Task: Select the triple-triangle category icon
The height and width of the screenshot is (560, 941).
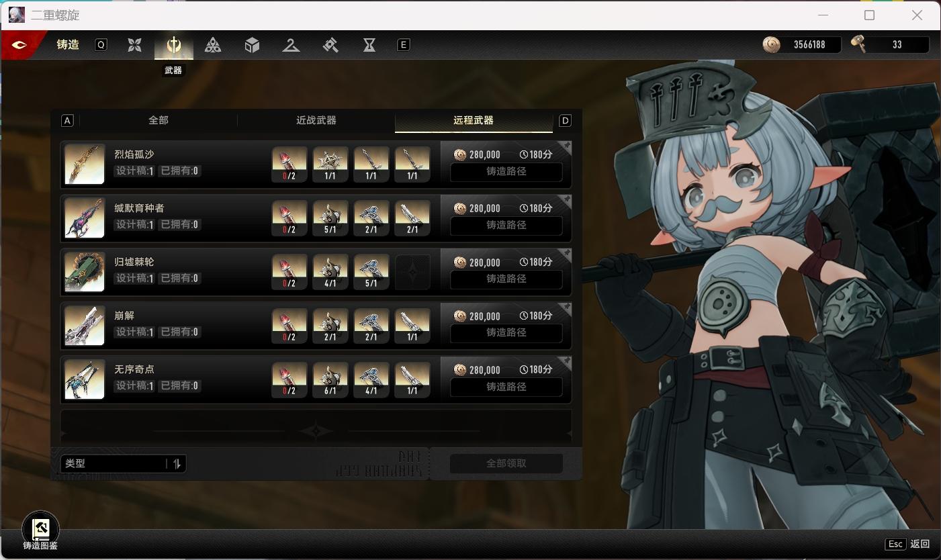Action: (x=213, y=45)
